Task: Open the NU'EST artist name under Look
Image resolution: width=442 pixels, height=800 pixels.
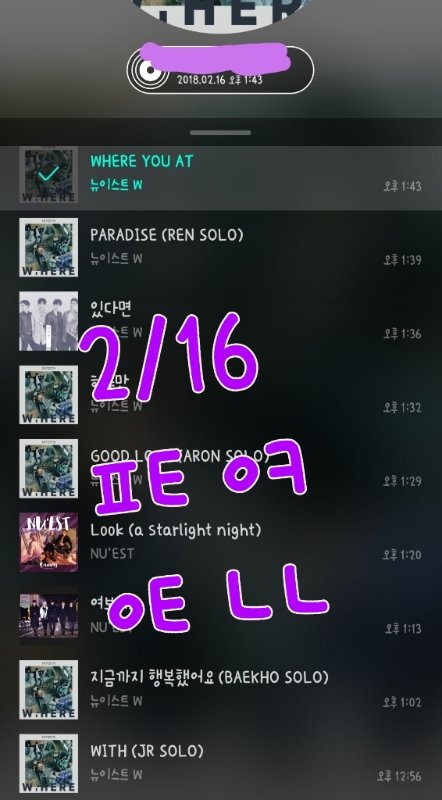Action: pyautogui.click(x=112, y=554)
